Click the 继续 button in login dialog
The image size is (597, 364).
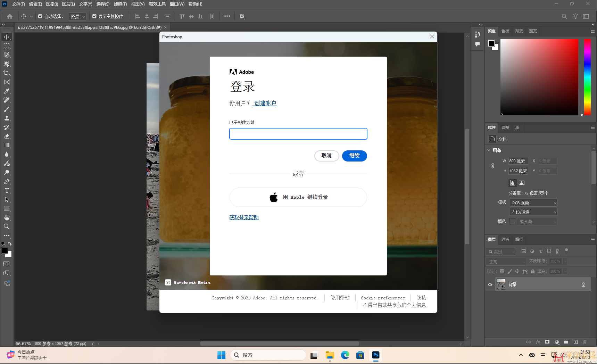355,156
